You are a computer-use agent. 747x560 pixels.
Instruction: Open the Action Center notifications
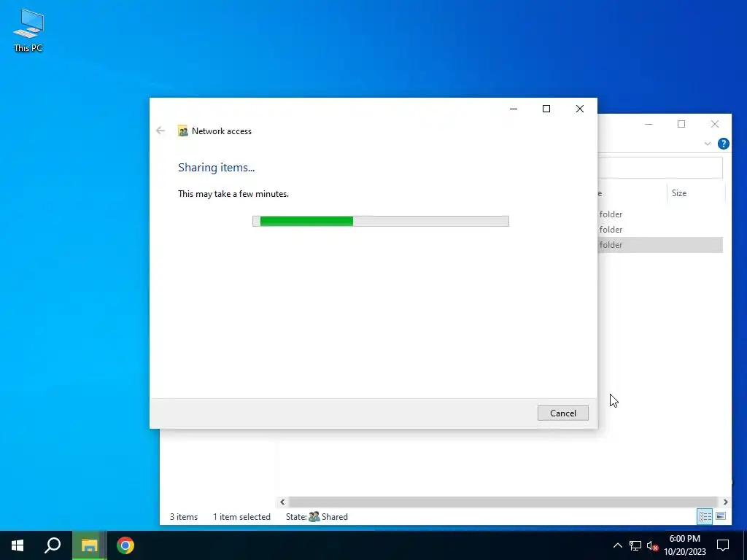pos(723,545)
